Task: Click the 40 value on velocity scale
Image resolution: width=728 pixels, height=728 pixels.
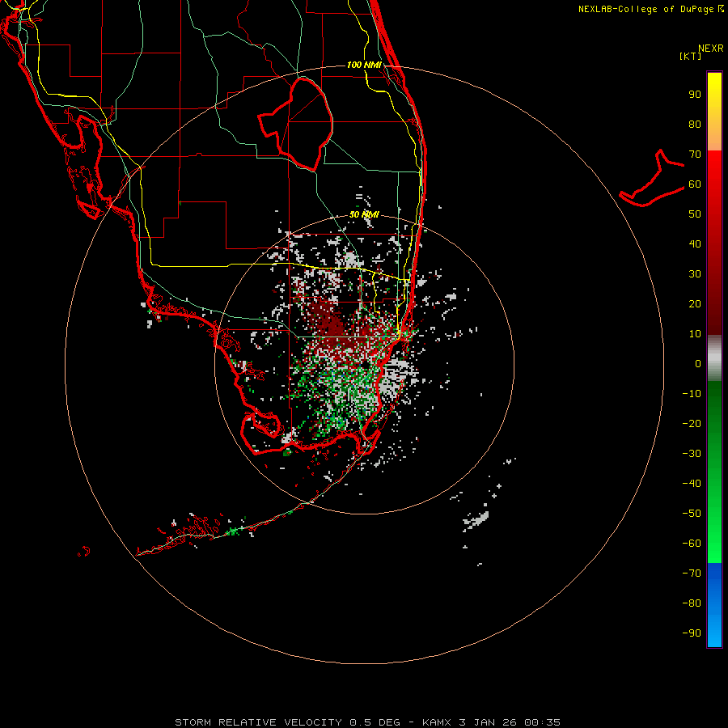Action: [695, 244]
